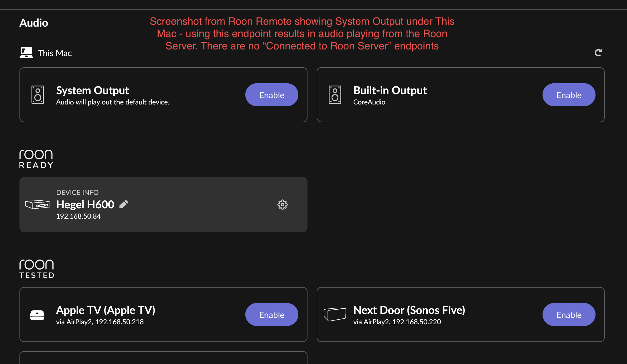Click the Roon Ready logo
The height and width of the screenshot is (364, 627).
[36, 159]
